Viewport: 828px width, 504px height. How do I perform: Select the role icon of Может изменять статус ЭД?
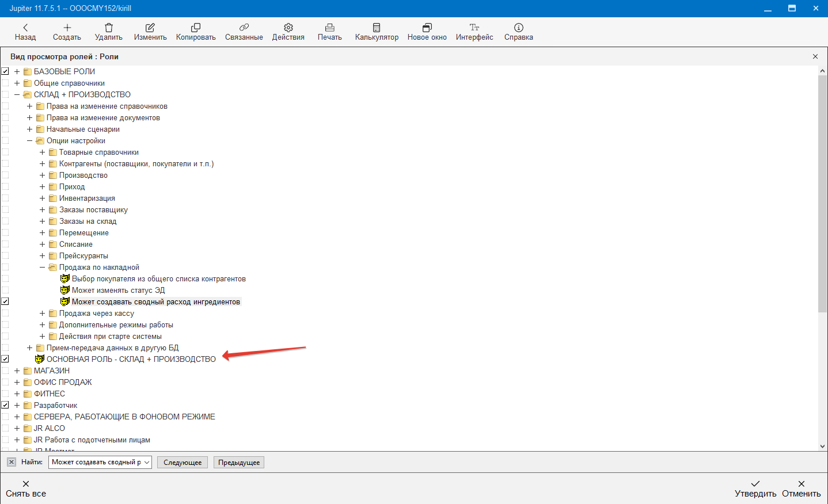tap(65, 290)
